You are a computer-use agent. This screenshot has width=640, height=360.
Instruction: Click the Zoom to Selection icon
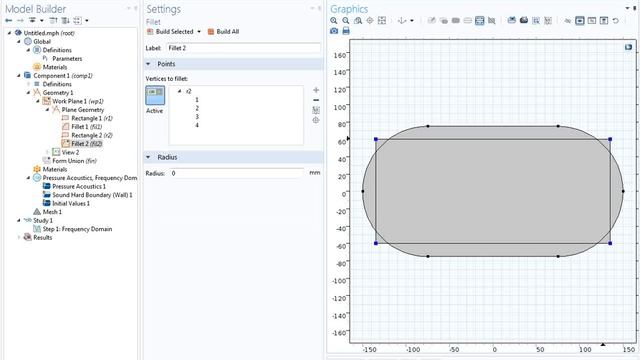click(370, 20)
